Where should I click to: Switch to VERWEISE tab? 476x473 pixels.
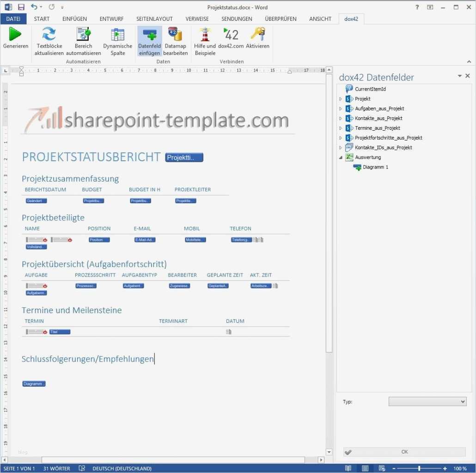[197, 19]
